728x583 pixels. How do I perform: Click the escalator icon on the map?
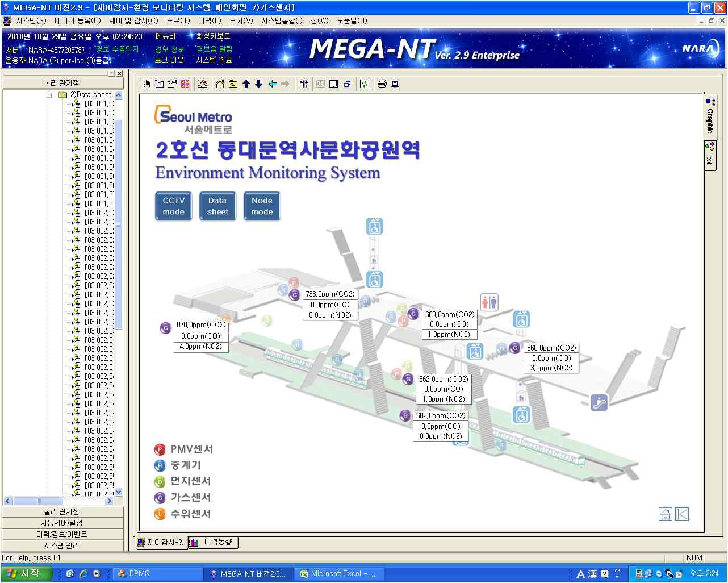click(x=599, y=402)
